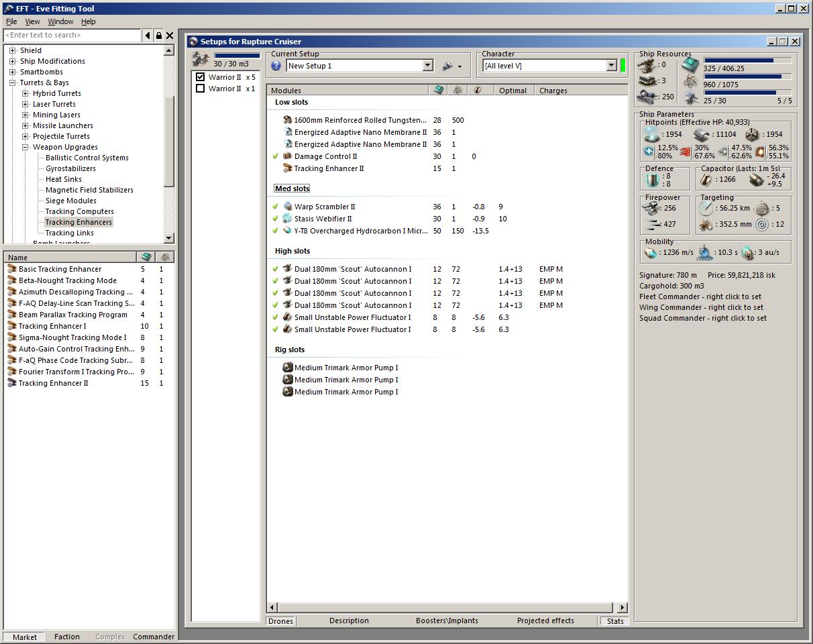Click the Damage Control II module icon

point(287,156)
